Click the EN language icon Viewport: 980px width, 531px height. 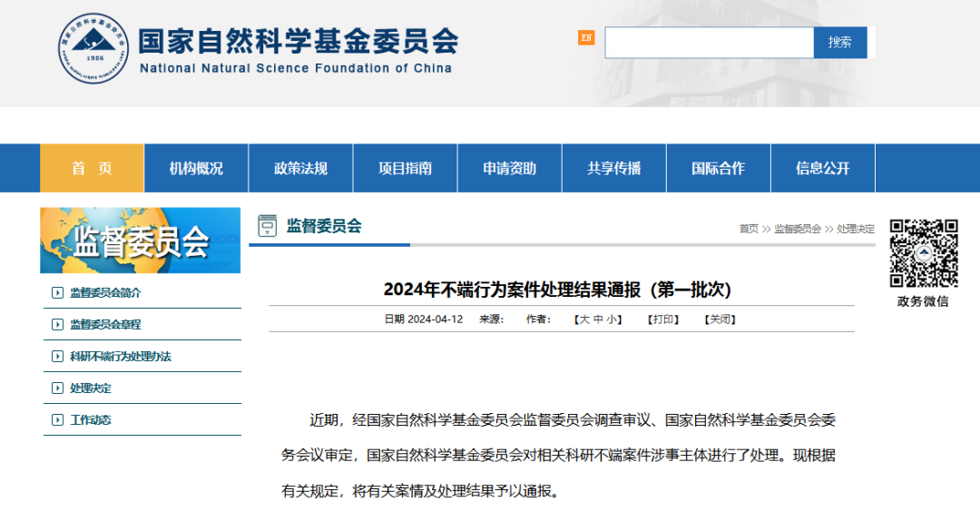[x=584, y=39]
